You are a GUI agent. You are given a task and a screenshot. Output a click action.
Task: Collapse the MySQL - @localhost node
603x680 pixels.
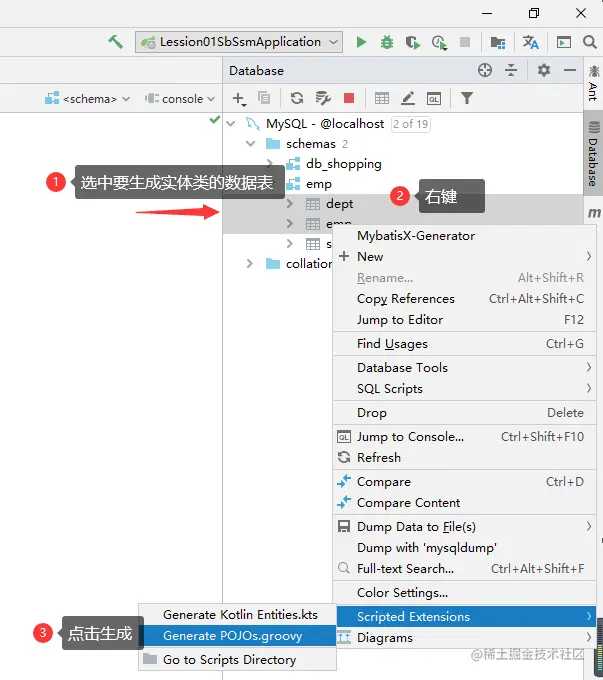[231, 124]
